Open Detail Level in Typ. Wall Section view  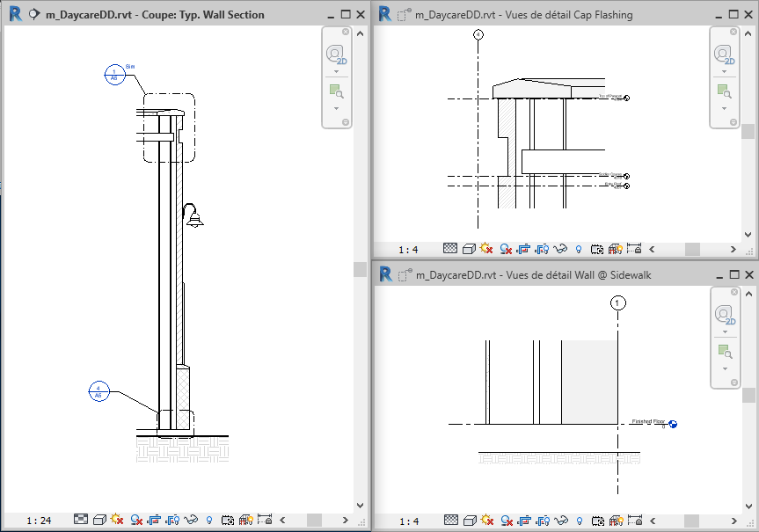pos(81,520)
